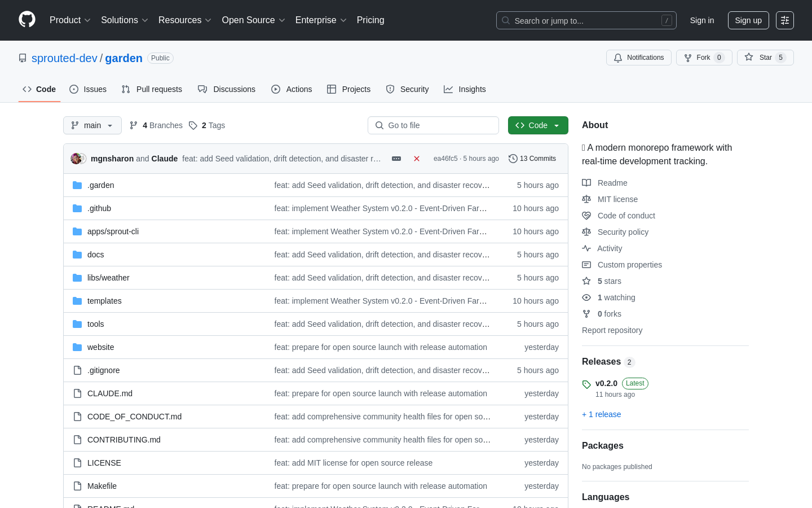Expand the Open Source menu

(254, 20)
